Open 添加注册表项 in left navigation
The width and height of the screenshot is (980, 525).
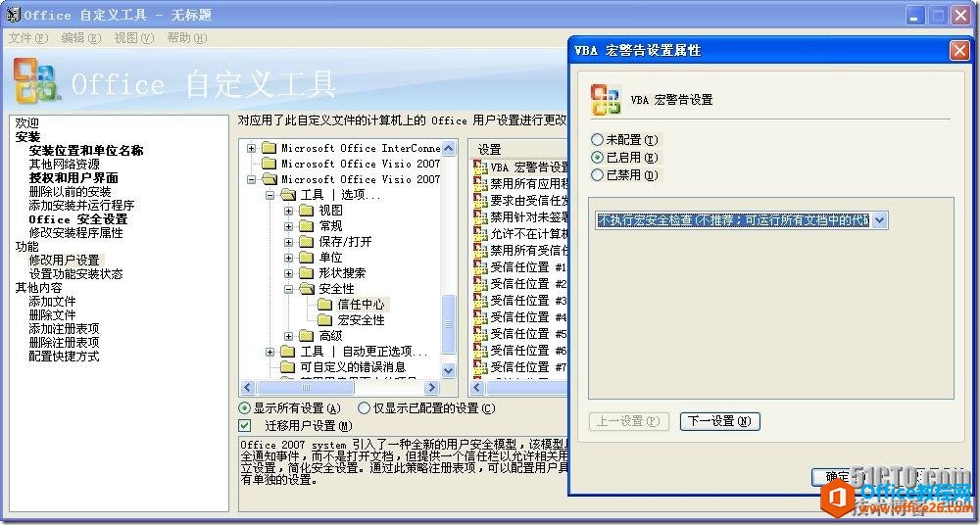tap(64, 329)
